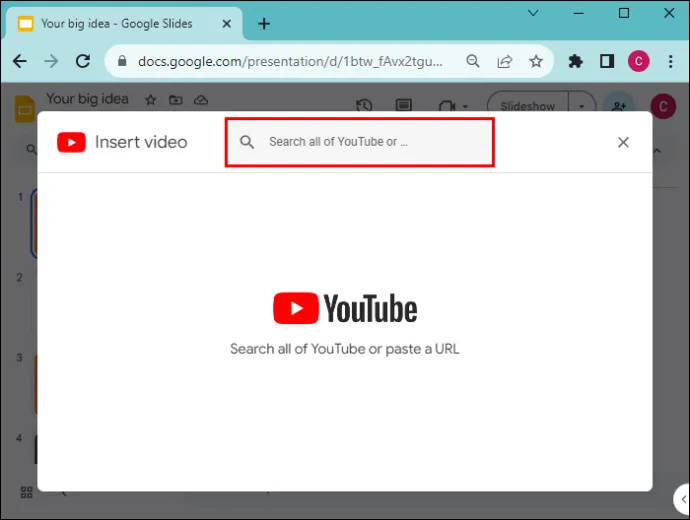
Task: Click the large YouTube logo in dialog center
Action: [345, 308]
